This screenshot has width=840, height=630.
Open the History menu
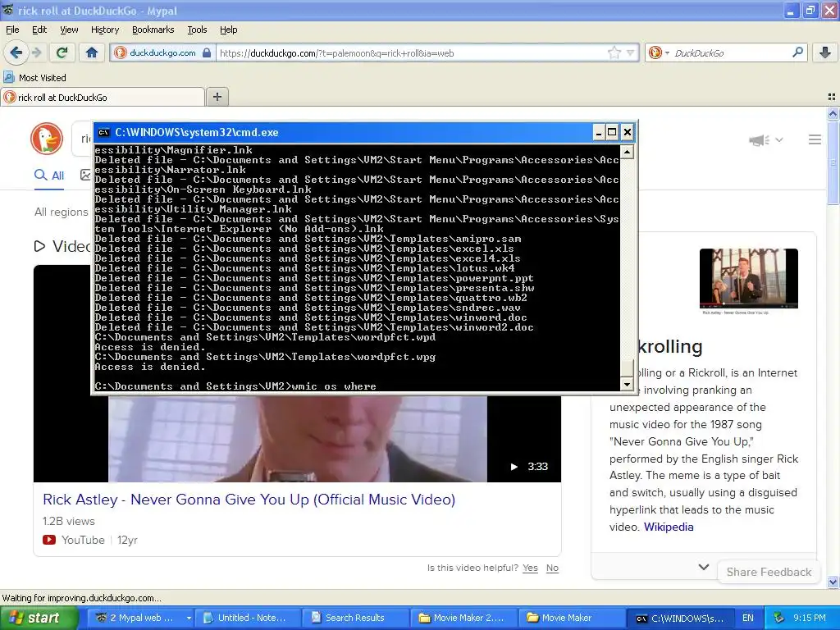coord(104,30)
